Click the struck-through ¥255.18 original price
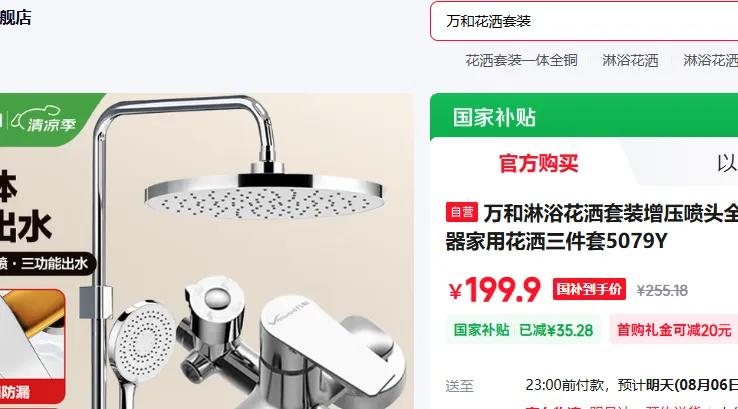 click(662, 291)
